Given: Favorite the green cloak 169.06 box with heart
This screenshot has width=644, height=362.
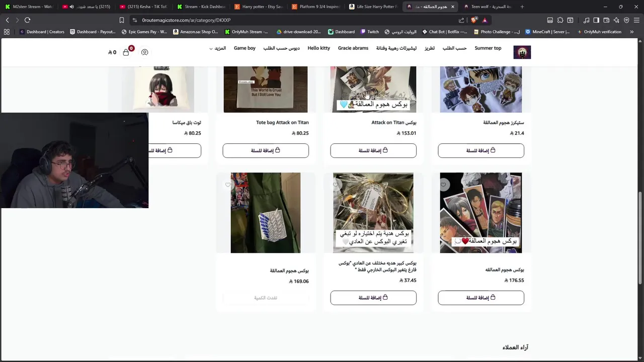Looking at the screenshot, I should point(228,185).
